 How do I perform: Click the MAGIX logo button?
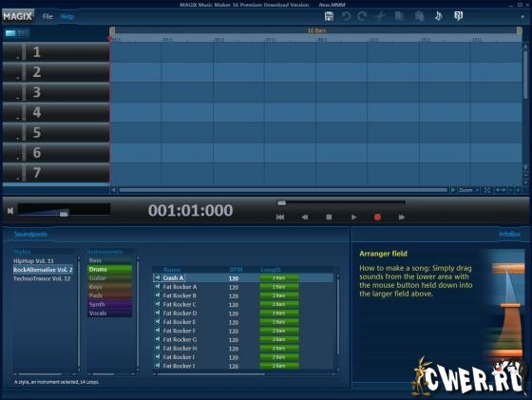(18, 16)
